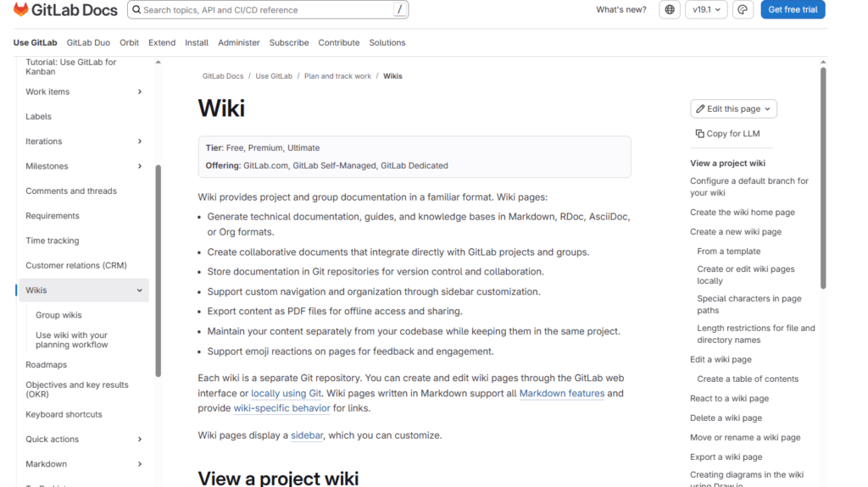This screenshot has width=868, height=487.
Task: Jump to Export a wiki page section
Action: tap(726, 457)
